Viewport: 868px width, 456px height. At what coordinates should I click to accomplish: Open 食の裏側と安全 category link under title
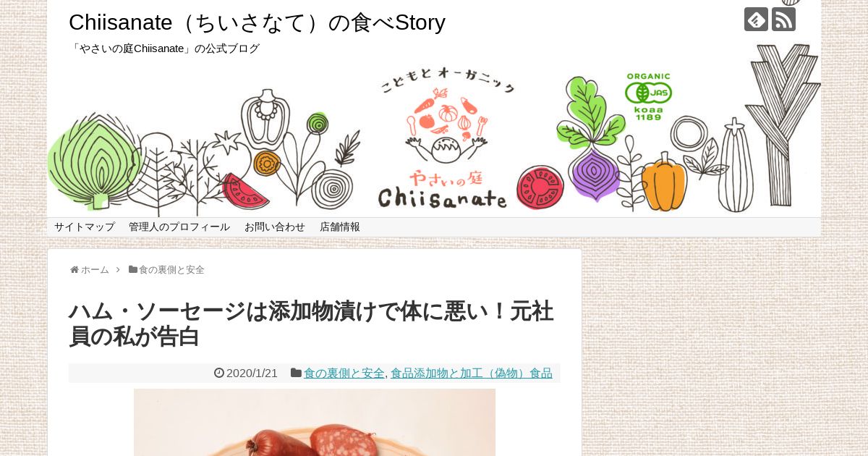click(344, 373)
